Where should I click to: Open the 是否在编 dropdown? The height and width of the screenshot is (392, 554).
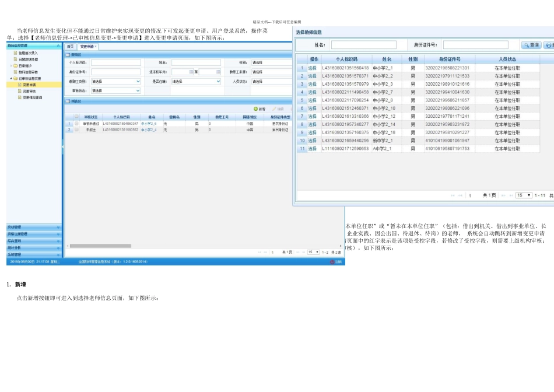[218, 82]
